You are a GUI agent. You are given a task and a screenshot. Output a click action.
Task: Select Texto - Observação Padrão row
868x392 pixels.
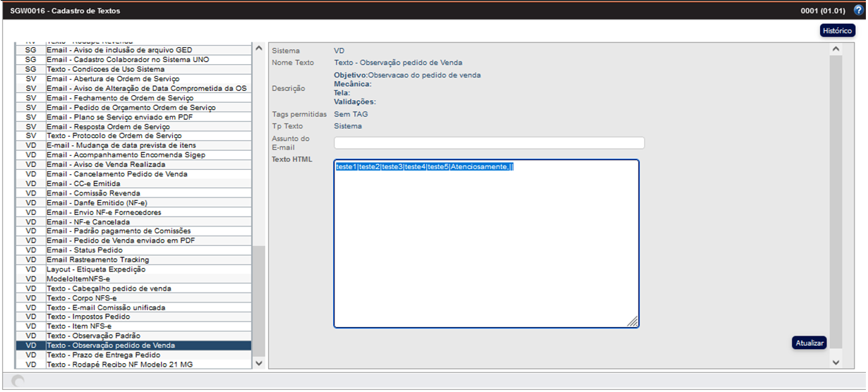click(x=93, y=336)
